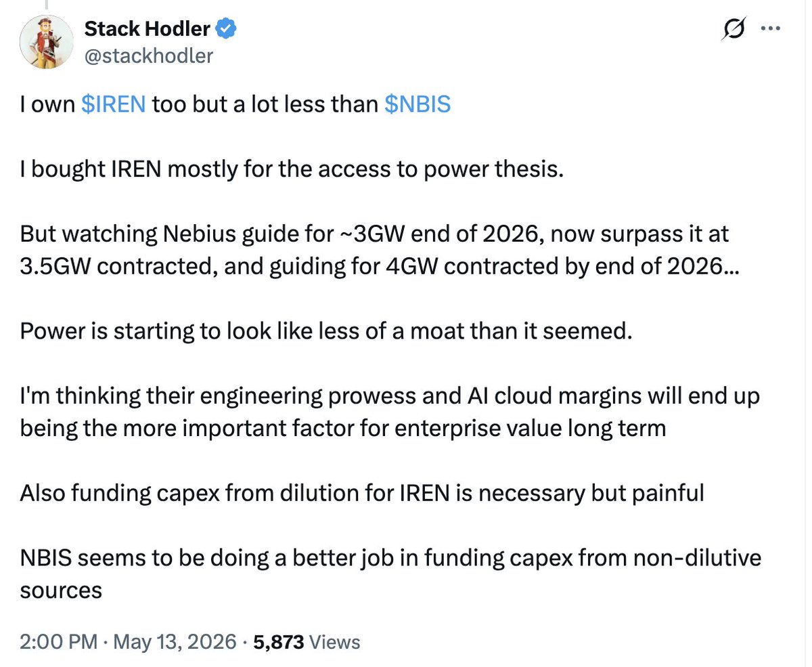812x667 pixels.
Task: Open the @stackhodler handle link
Action: tap(149, 56)
